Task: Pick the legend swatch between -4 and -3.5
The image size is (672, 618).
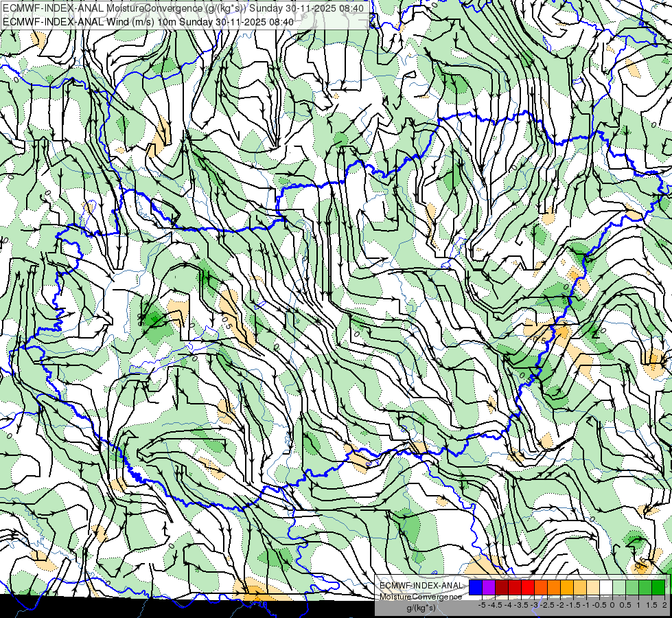Action: click(515, 587)
